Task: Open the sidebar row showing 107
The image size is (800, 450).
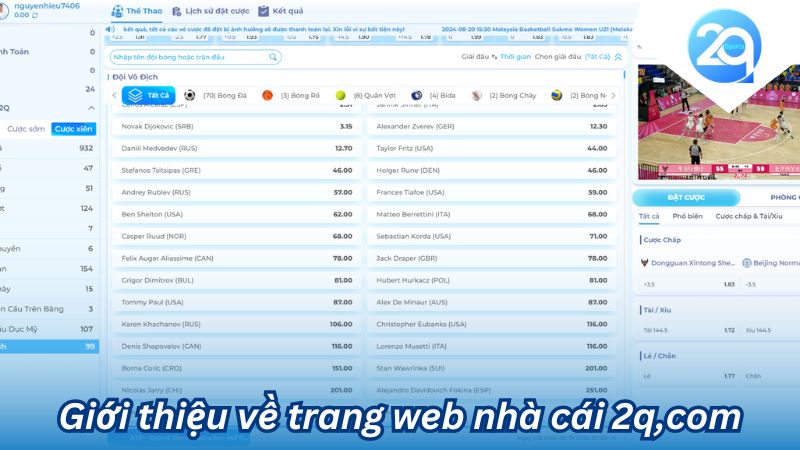Action: (48, 329)
